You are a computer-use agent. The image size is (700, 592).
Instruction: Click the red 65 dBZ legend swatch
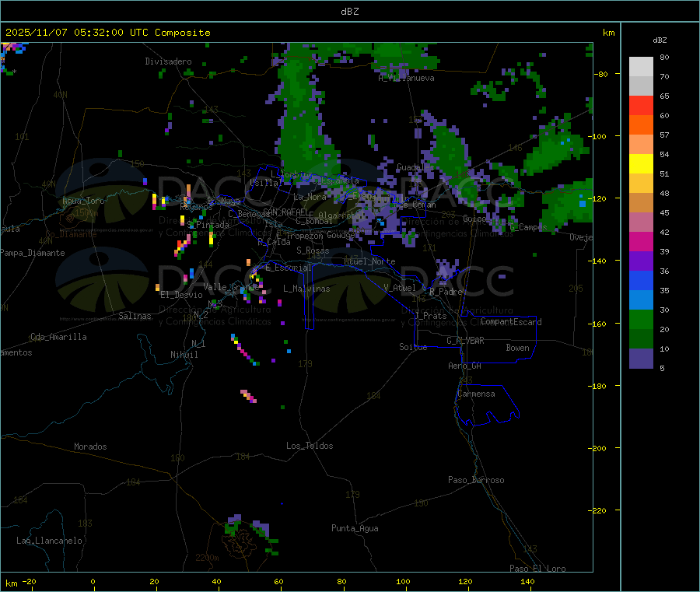641,105
